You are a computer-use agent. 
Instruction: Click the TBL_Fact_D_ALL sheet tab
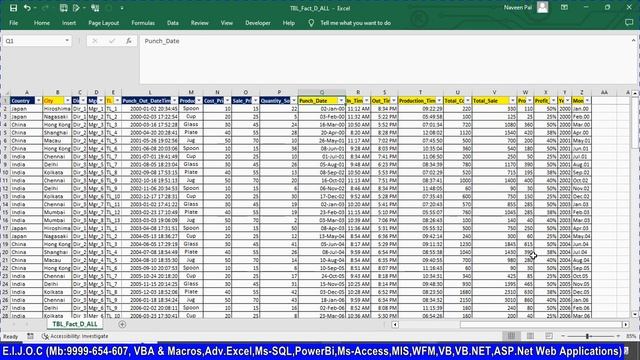75,324
